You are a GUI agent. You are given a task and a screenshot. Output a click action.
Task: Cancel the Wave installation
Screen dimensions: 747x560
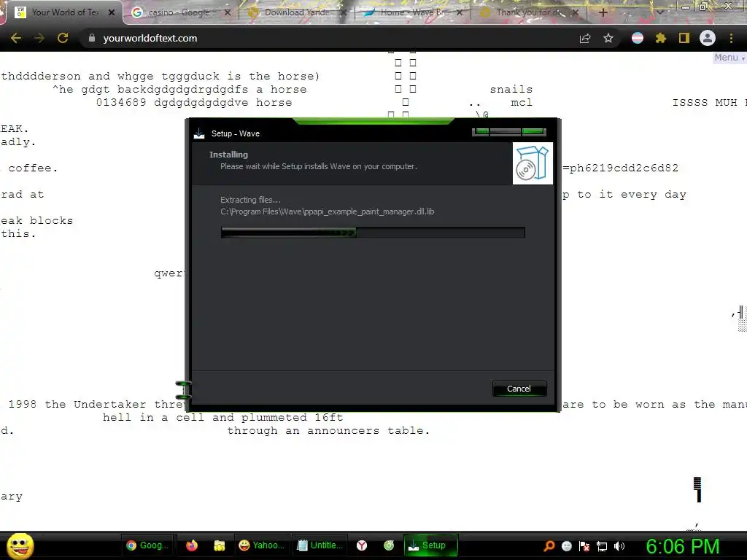point(519,389)
